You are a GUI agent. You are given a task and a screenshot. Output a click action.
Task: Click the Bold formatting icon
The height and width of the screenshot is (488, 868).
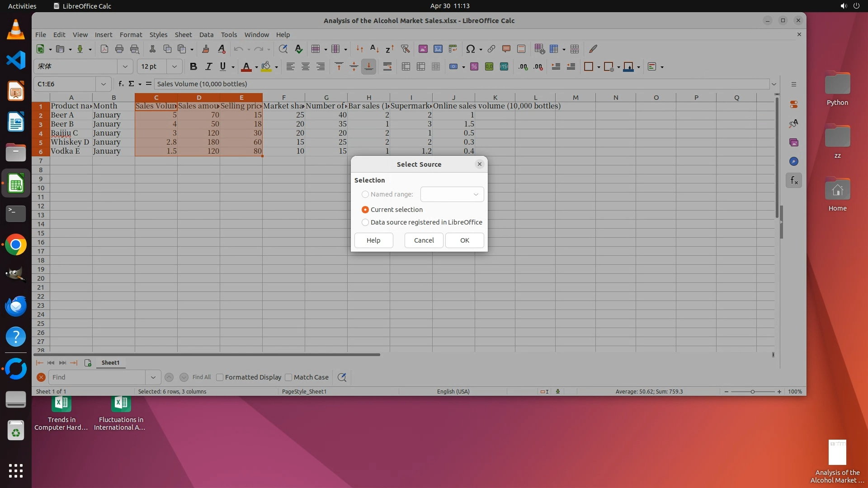(x=193, y=66)
